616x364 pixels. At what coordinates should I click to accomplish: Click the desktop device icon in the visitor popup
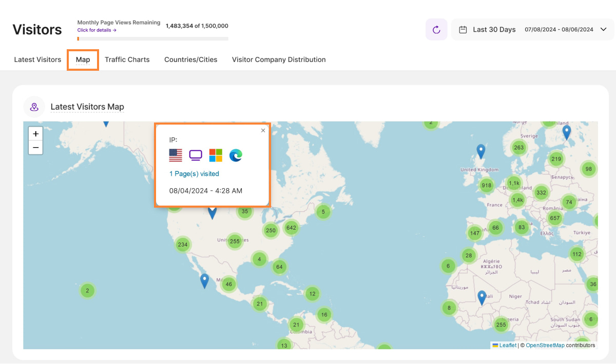(195, 155)
